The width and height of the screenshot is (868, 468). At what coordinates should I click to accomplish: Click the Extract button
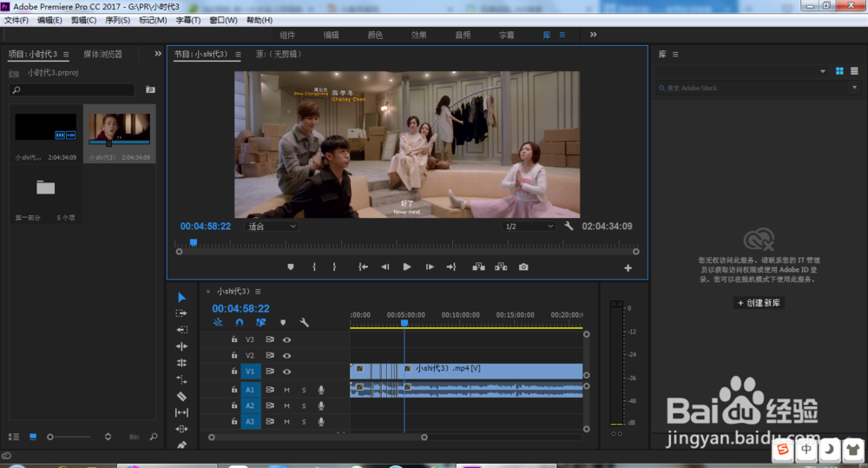pyautogui.click(x=501, y=267)
